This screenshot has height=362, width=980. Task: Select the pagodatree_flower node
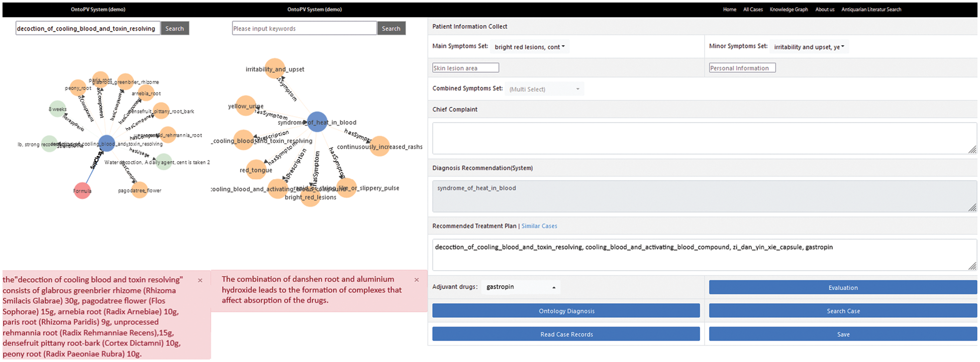click(139, 190)
